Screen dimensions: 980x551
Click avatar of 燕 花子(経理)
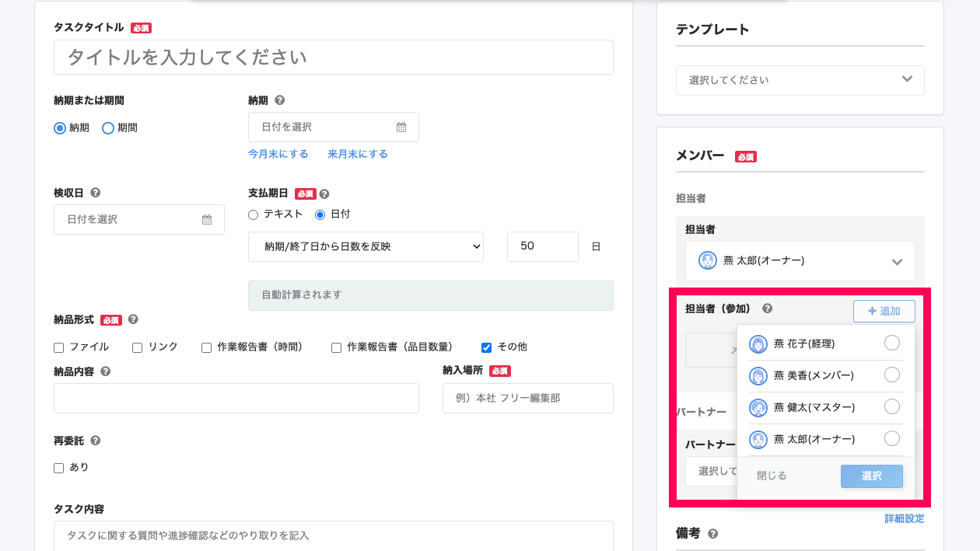(758, 344)
